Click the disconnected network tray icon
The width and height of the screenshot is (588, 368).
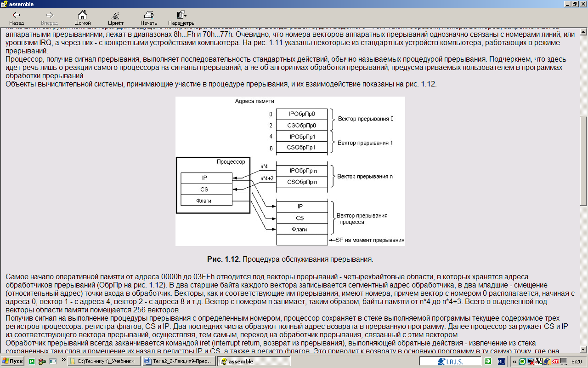click(530, 362)
